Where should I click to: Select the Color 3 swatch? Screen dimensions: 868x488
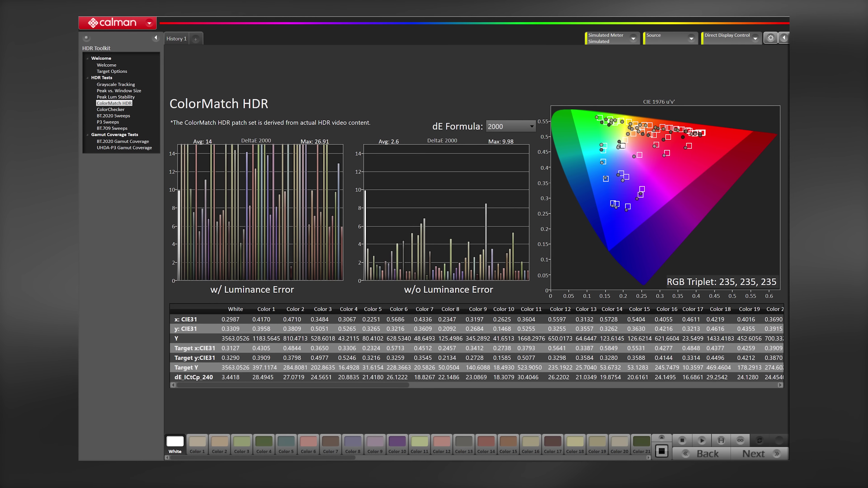(242, 445)
